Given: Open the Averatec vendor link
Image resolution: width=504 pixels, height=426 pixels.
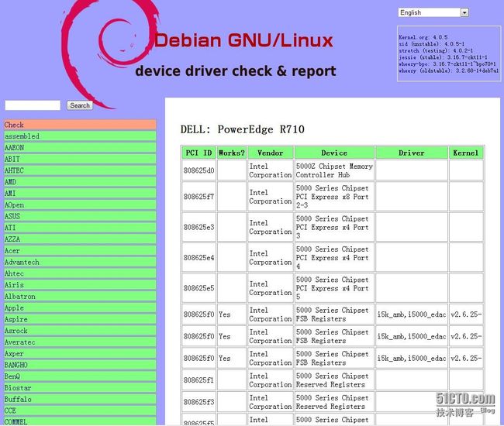Looking at the screenshot, I should (80, 342).
